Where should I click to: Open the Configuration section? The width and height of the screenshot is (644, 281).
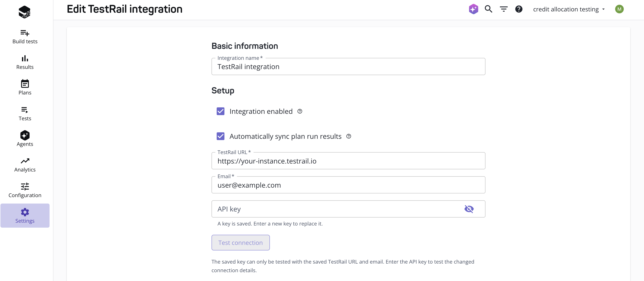(x=25, y=190)
